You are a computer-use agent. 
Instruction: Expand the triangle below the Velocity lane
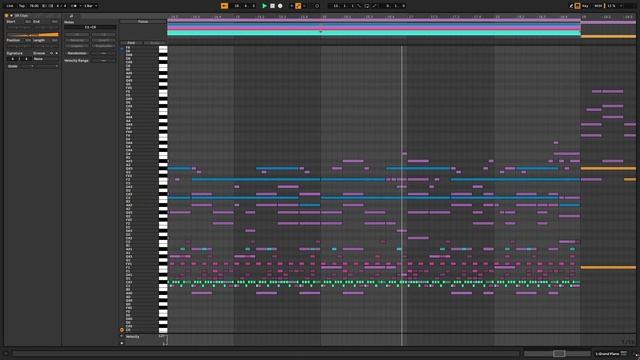[x=122, y=343]
